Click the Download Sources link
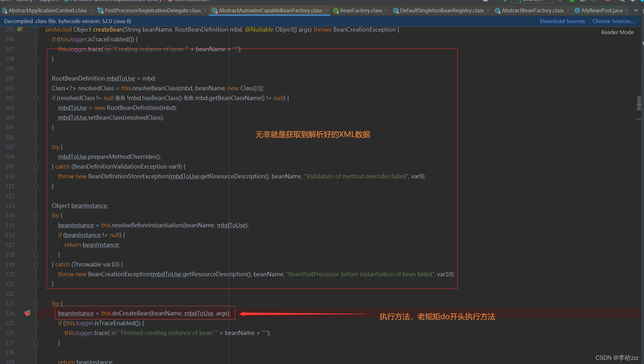The width and height of the screenshot is (644, 364). [562, 21]
